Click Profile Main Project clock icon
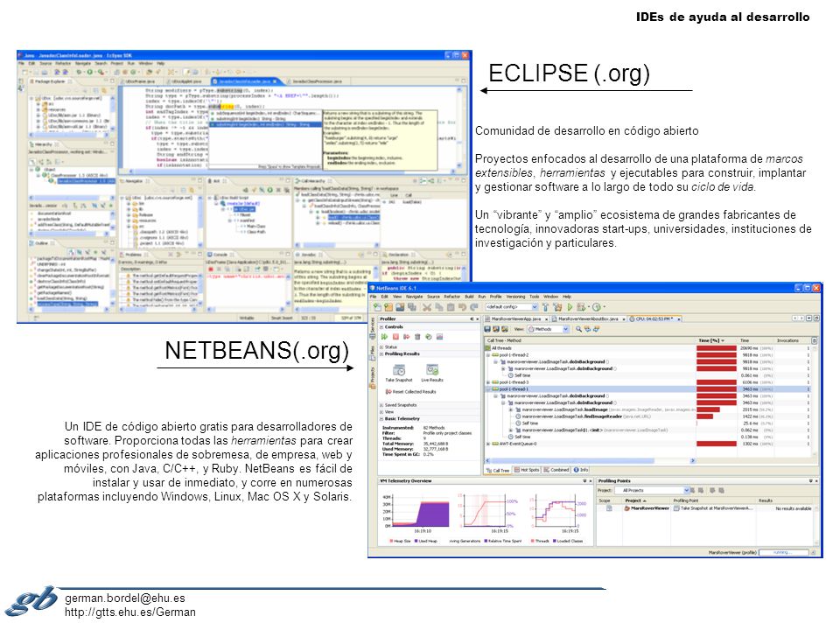Viewport: 840px width, 630px height. 596,307
